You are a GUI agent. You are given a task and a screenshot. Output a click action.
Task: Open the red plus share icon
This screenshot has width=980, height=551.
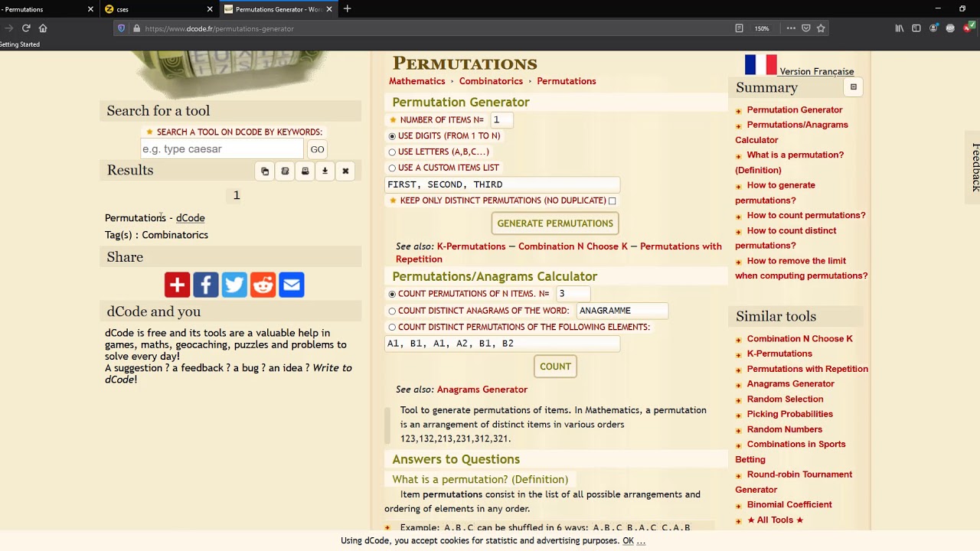tap(177, 285)
